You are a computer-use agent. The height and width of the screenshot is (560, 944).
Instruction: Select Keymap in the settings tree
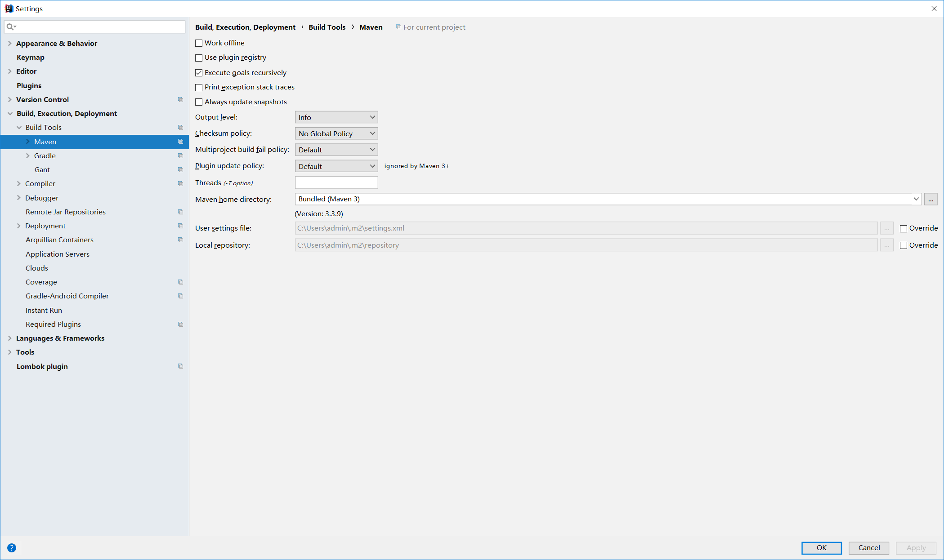[x=30, y=57]
